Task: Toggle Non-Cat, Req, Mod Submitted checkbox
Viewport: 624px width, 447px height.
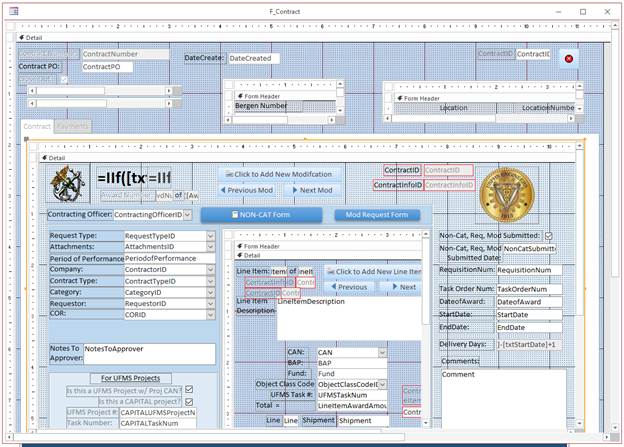Action: 549,236
